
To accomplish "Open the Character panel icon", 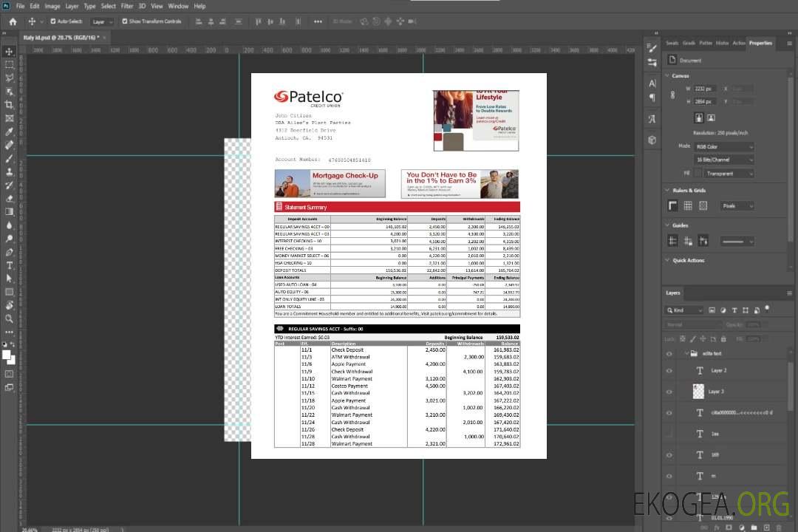I will coord(652,83).
